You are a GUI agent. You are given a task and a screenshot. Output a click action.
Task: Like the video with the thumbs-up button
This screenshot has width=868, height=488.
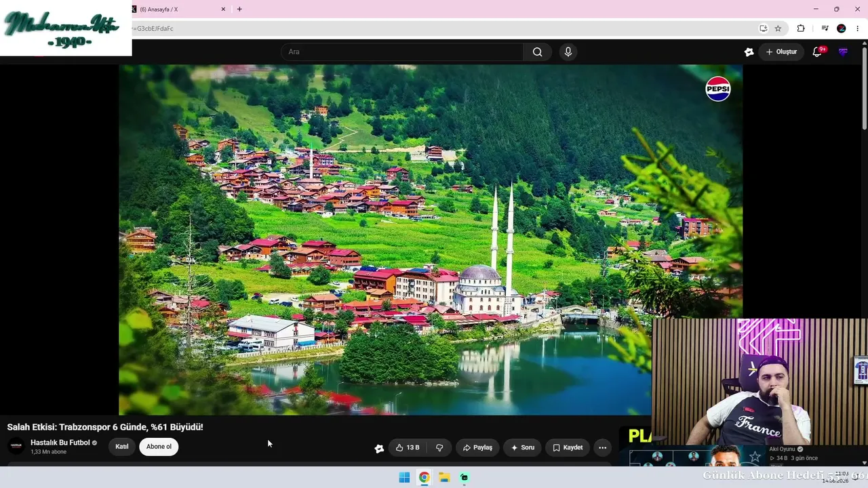pyautogui.click(x=408, y=447)
